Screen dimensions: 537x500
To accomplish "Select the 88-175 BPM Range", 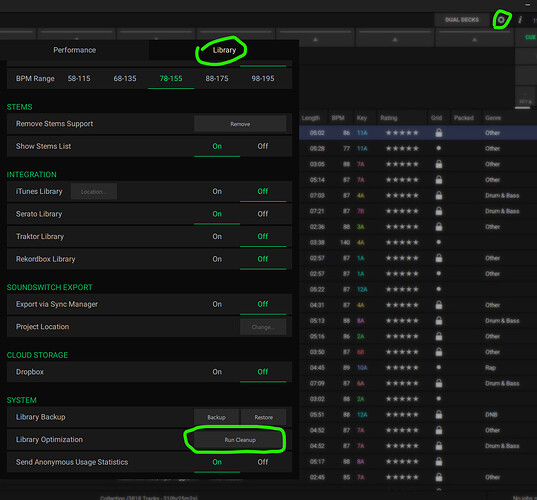I will 217,78.
